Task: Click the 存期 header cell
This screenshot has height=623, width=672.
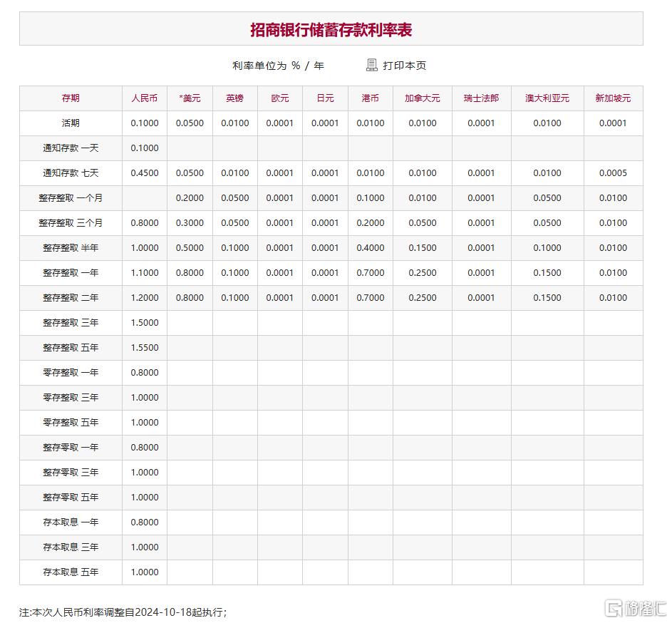Action: tap(71, 98)
